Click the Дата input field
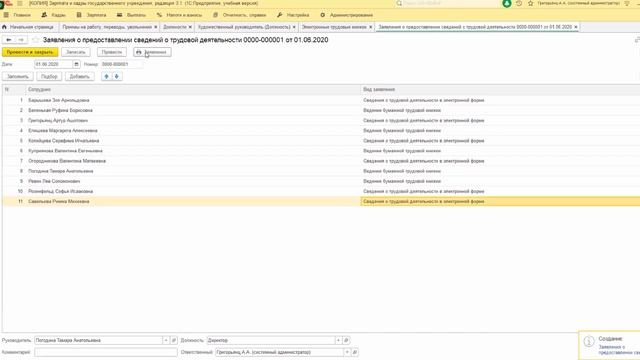 pos(53,64)
